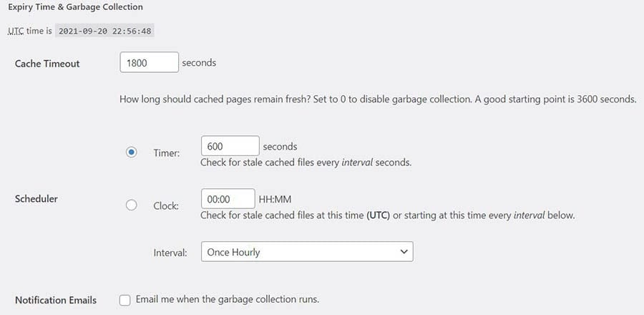Click the Cache Timeout setting label
644x315 pixels.
point(47,63)
